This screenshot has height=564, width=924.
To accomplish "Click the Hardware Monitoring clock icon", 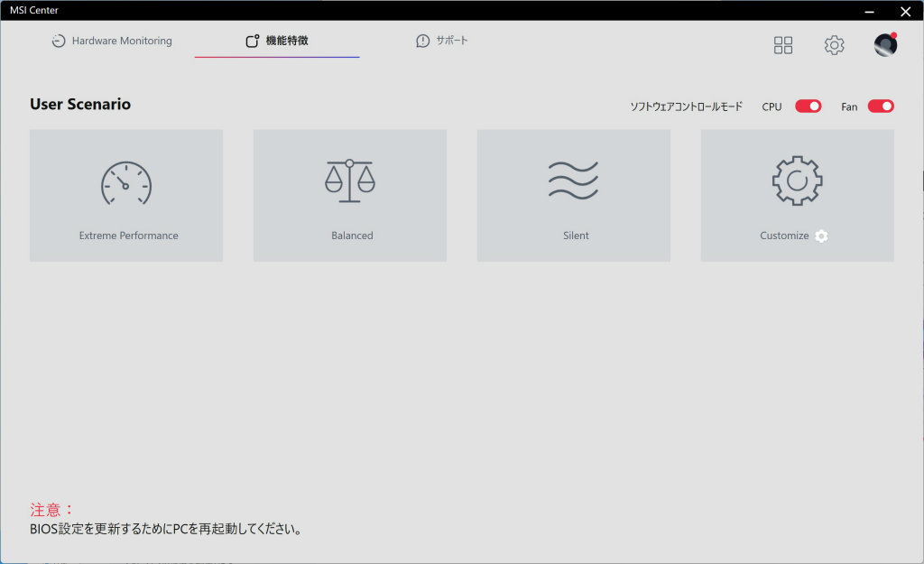I will click(59, 41).
